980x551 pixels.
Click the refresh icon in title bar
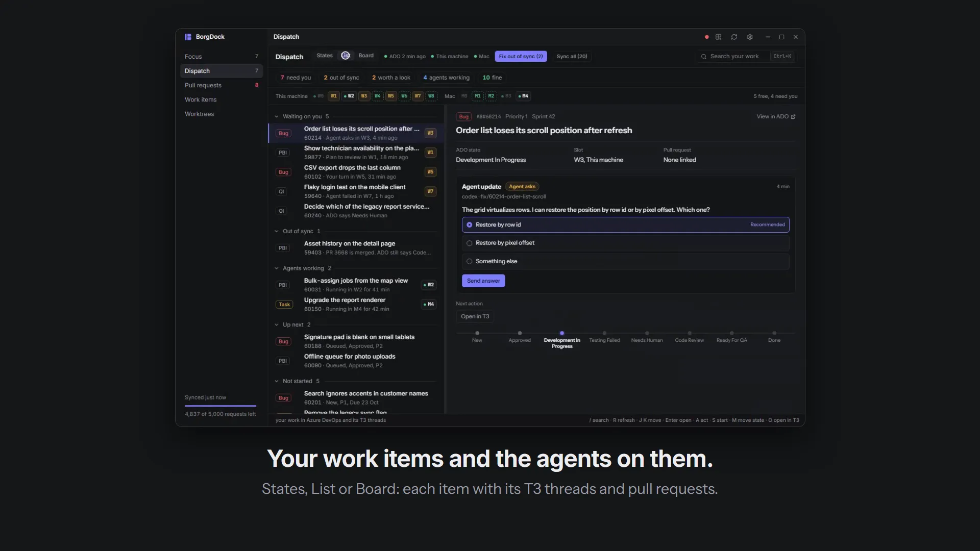pyautogui.click(x=734, y=37)
